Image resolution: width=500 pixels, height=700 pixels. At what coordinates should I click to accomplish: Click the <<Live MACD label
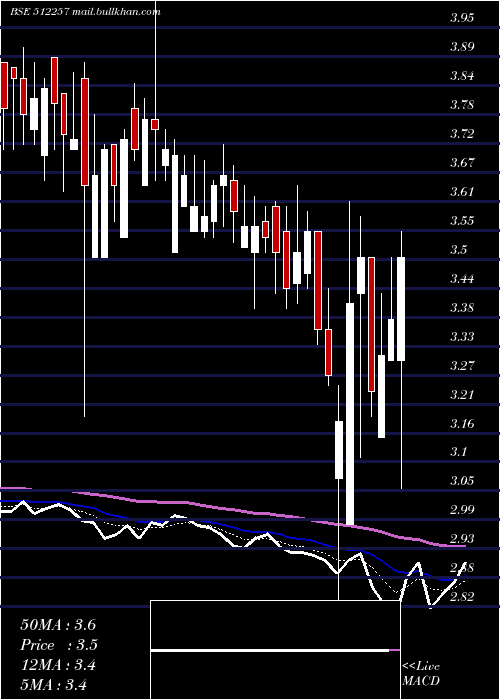pyautogui.click(x=421, y=673)
